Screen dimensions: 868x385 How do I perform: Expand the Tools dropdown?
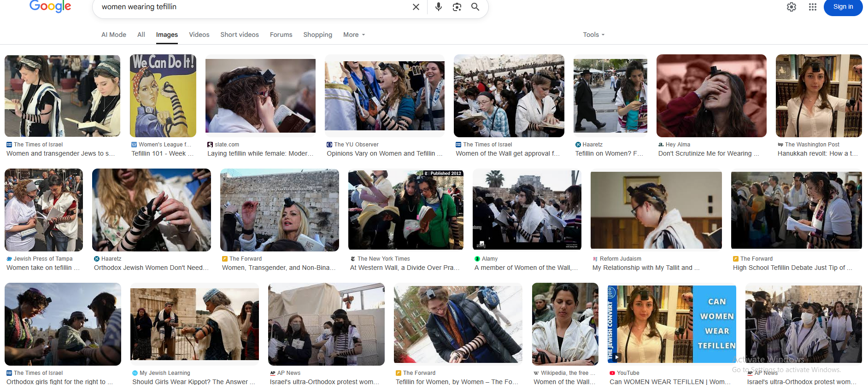[593, 35]
